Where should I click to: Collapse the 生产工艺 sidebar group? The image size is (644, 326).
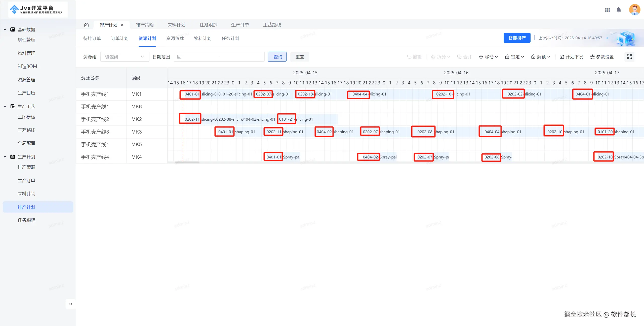click(5, 106)
